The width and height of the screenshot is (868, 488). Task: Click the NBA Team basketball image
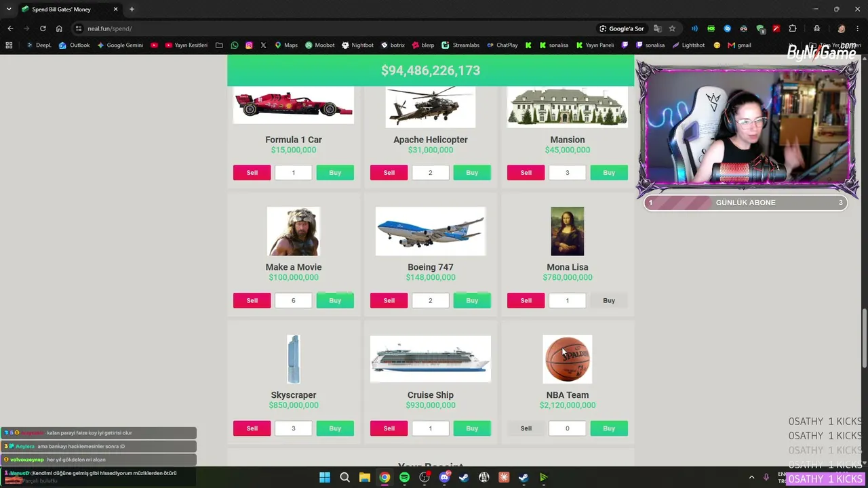(x=568, y=359)
